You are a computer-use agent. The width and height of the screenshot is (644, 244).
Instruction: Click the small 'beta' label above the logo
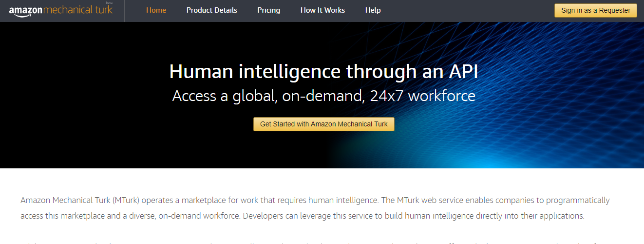point(109,3)
